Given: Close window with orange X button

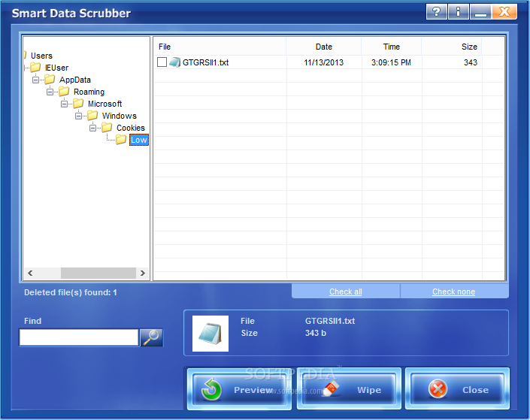Looking at the screenshot, I should (x=504, y=11).
